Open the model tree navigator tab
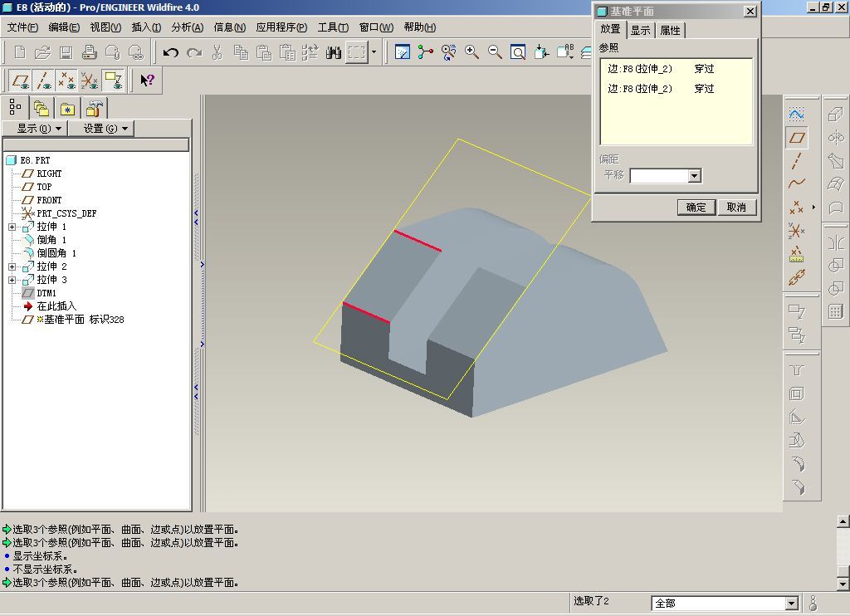Image resolution: width=850 pixels, height=616 pixels. coord(15,107)
